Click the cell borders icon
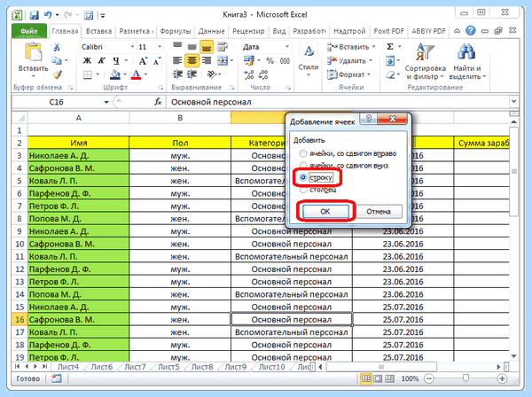The width and height of the screenshot is (532, 397). click(x=88, y=74)
